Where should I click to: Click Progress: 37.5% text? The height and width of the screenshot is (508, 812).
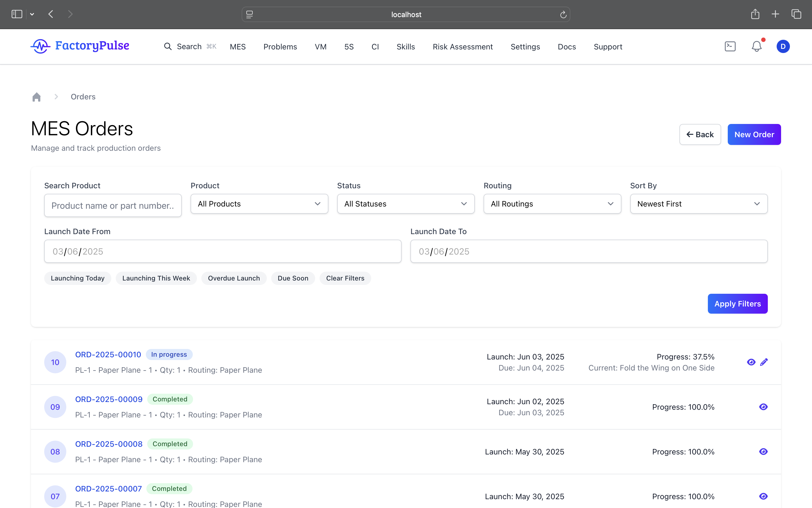pyautogui.click(x=685, y=357)
